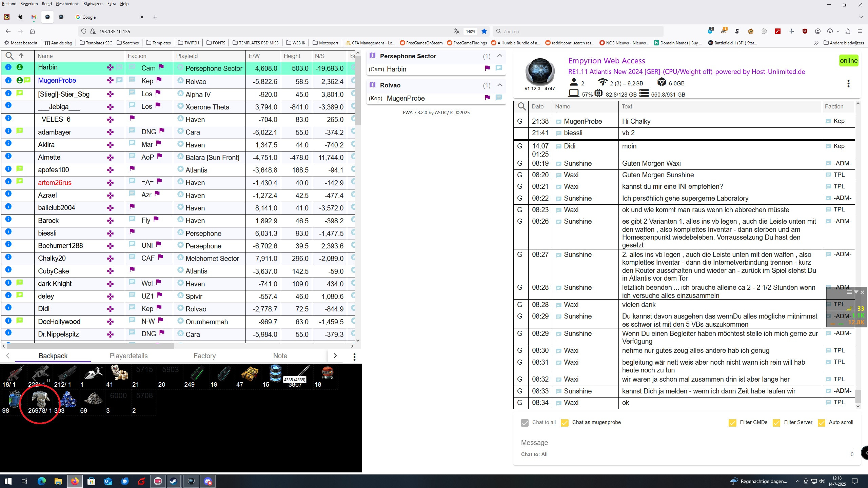Image resolution: width=868 pixels, height=488 pixels.
Task: Turn off the Auto scroll checkbox
Action: 821,423
